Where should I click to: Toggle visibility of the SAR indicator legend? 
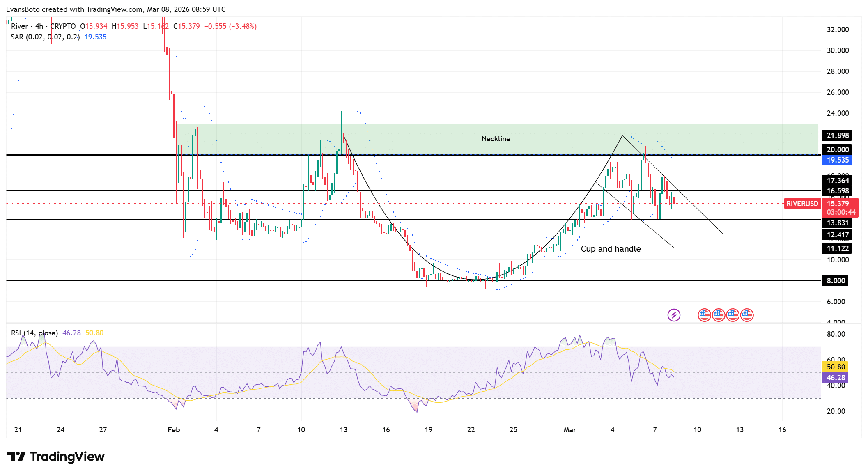click(16, 37)
